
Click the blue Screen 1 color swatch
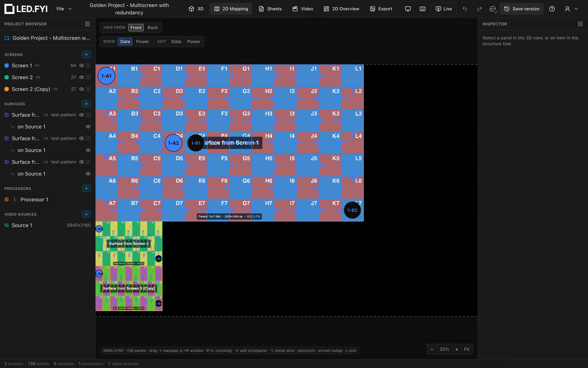(x=7, y=66)
